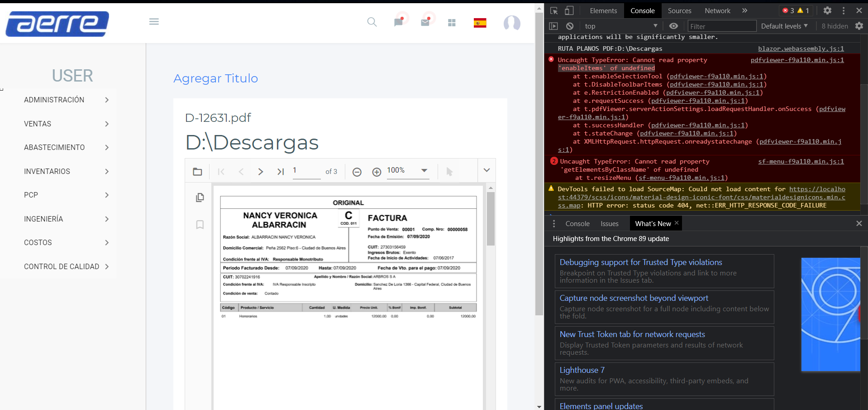The height and width of the screenshot is (410, 868).
Task: Open the blazor.webassembly.js:1 source link
Action: pos(801,48)
